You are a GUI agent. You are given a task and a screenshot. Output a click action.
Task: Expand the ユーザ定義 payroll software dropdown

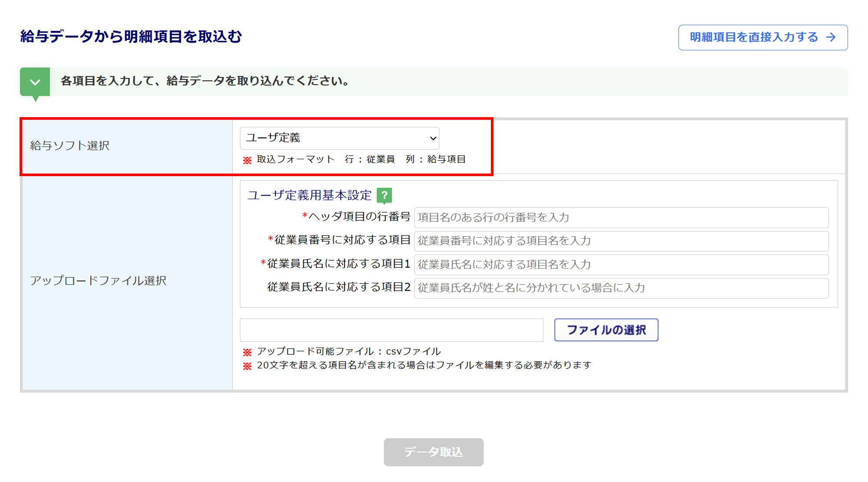click(x=339, y=138)
